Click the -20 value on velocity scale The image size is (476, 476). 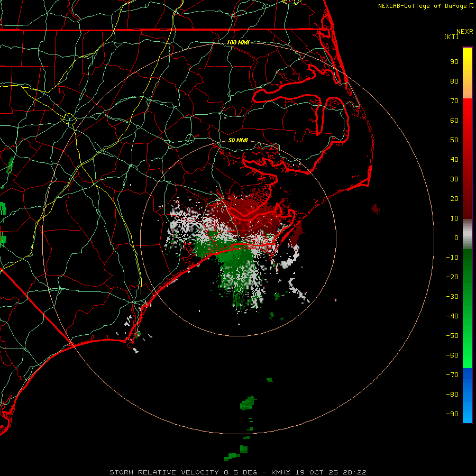coord(452,277)
